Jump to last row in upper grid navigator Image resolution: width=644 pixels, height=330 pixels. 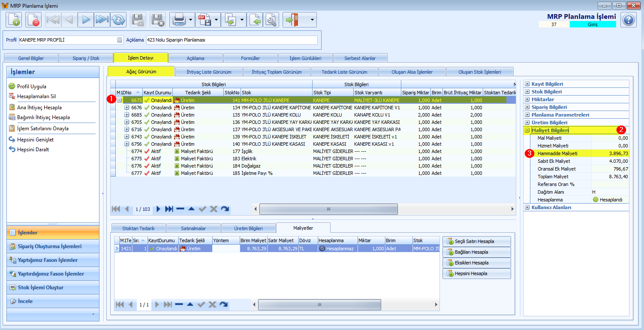169,209
